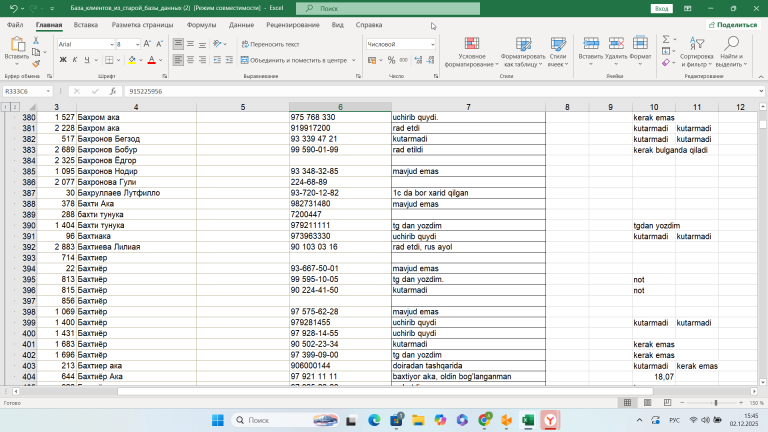Open the font size dropdown
768x432 pixels.
[x=137, y=44]
